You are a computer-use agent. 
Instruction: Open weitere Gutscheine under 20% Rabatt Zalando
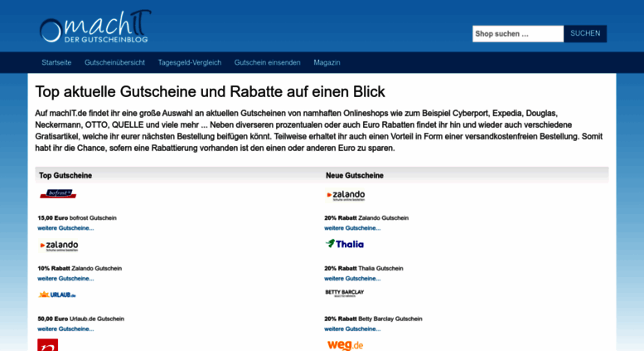click(352, 228)
